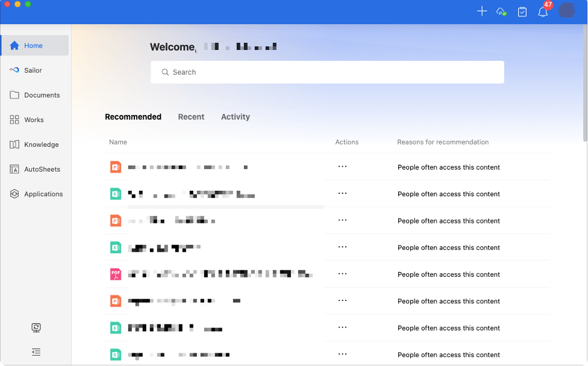
Task: Open the user avatar menu
Action: coord(566,11)
